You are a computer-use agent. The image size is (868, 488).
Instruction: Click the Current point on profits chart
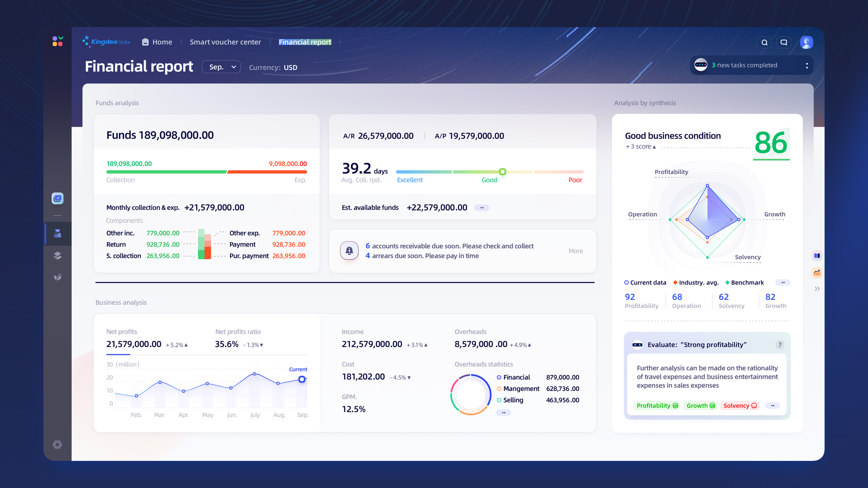pos(302,379)
